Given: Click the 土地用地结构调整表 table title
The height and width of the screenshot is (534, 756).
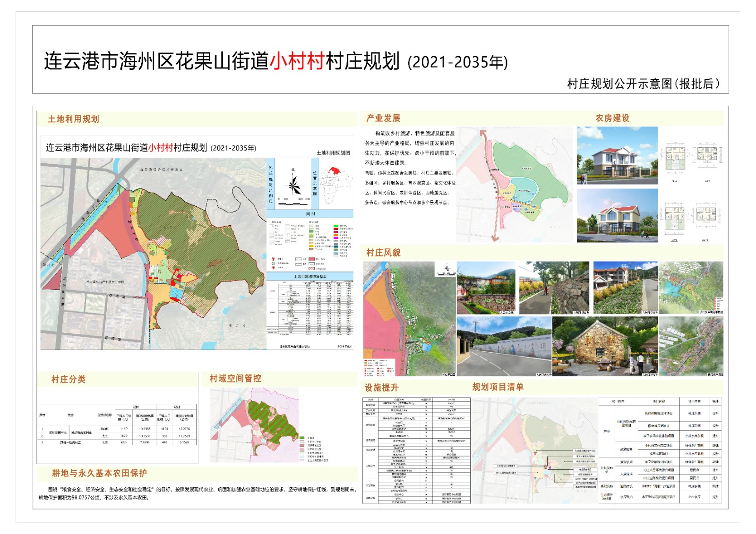Looking at the screenshot, I should pos(310,276).
